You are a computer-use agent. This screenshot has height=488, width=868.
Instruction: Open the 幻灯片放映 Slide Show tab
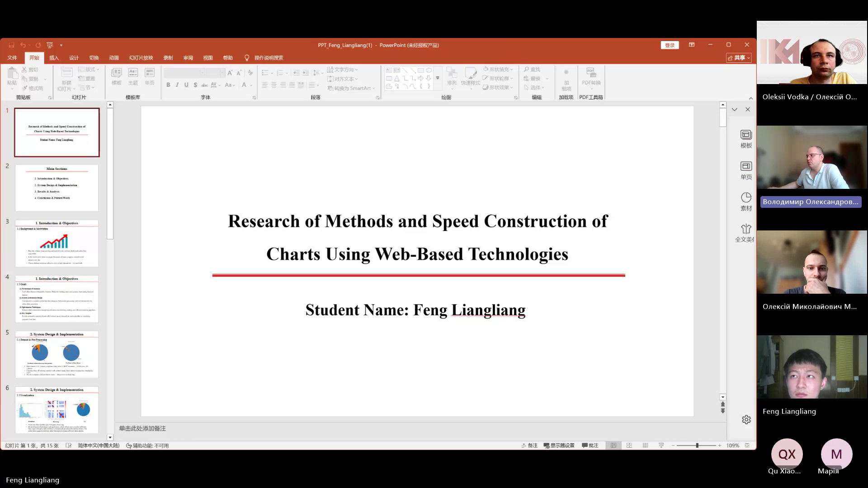point(141,58)
